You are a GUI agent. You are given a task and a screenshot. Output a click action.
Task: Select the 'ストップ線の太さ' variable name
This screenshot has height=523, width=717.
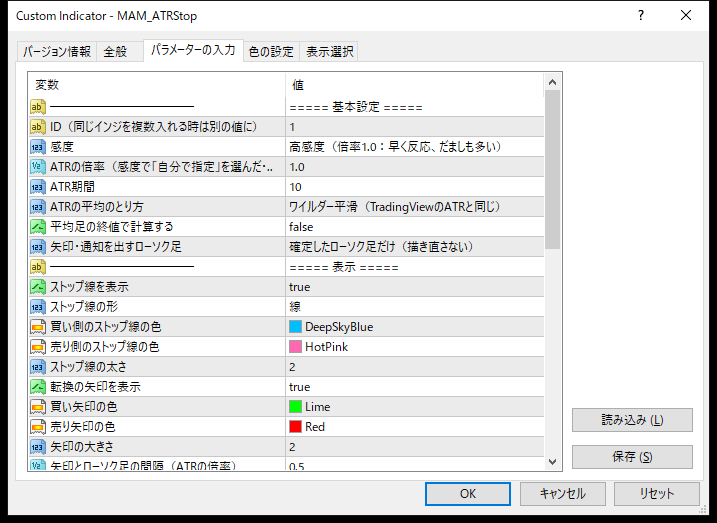tap(88, 367)
